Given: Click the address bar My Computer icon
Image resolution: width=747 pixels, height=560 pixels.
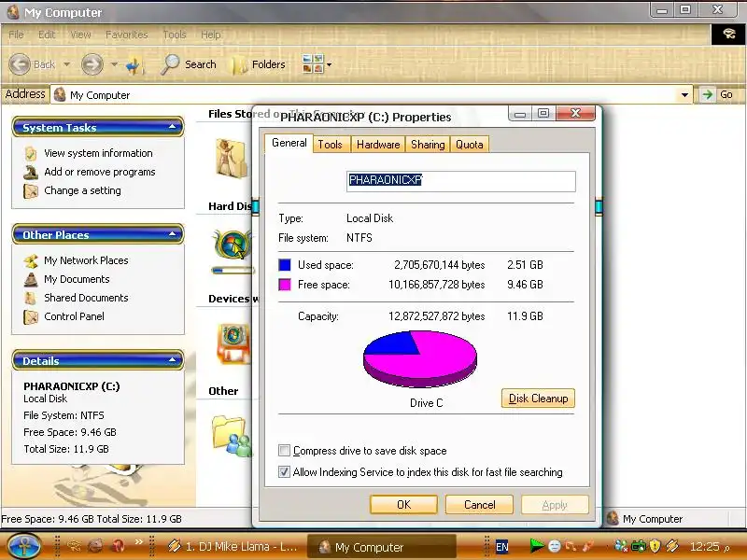Looking at the screenshot, I should click(x=60, y=95).
